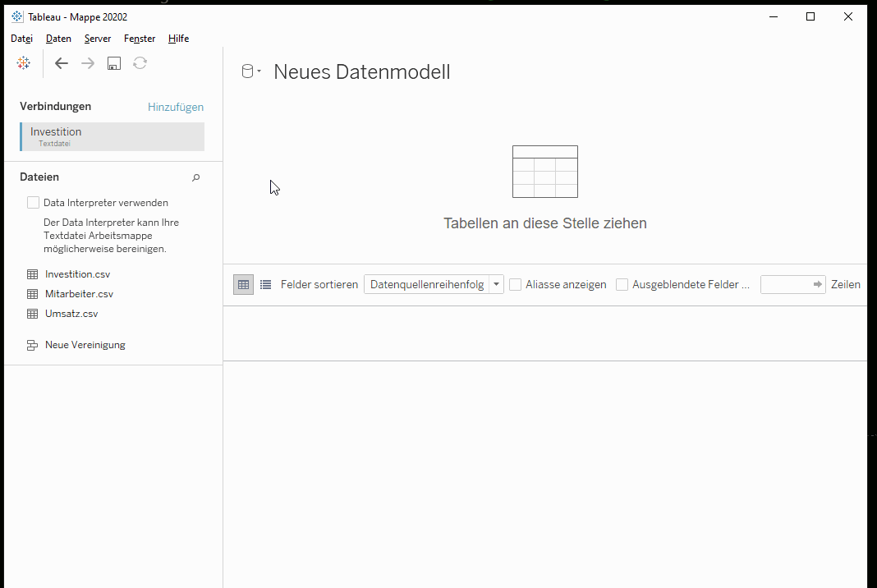Select the Investition connection entry
The image size is (877, 588).
(x=112, y=136)
